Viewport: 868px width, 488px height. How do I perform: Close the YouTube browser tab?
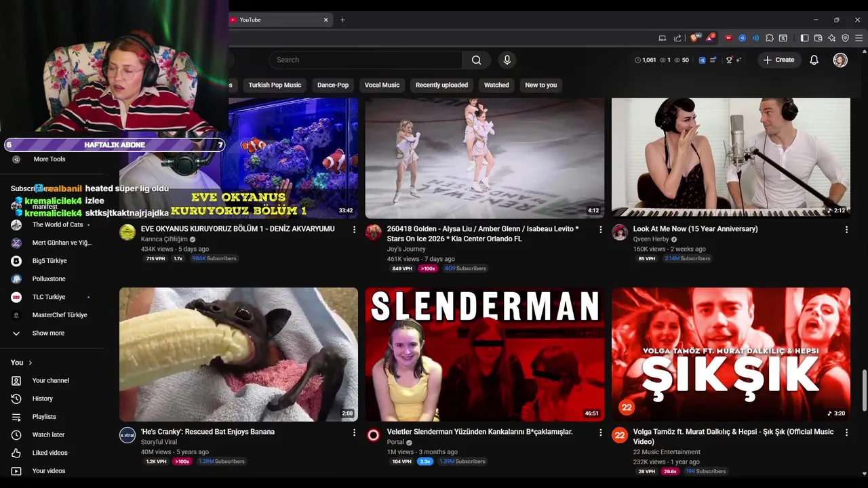click(x=325, y=20)
